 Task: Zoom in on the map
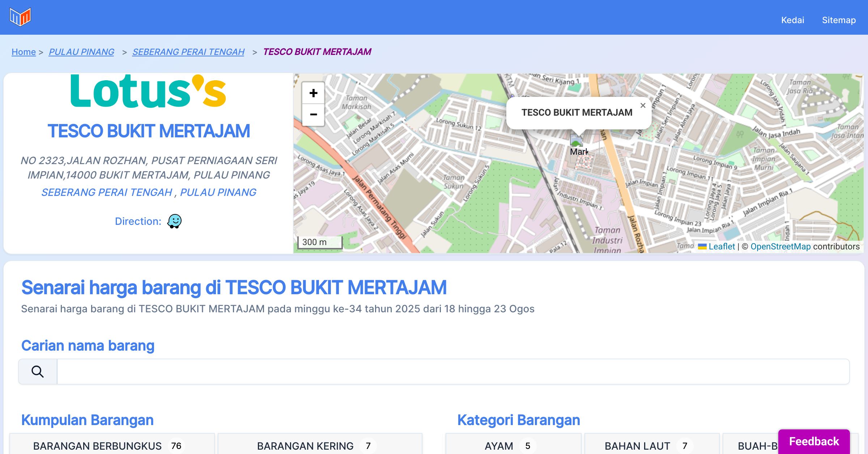pos(313,93)
